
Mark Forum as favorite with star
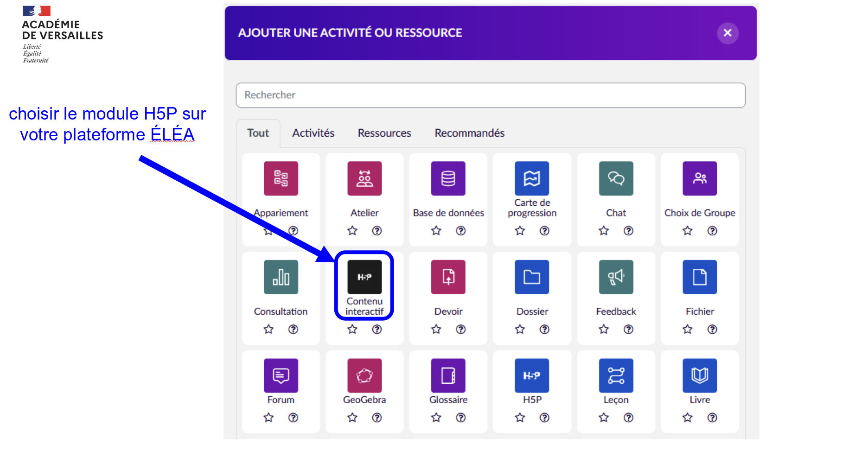[268, 418]
